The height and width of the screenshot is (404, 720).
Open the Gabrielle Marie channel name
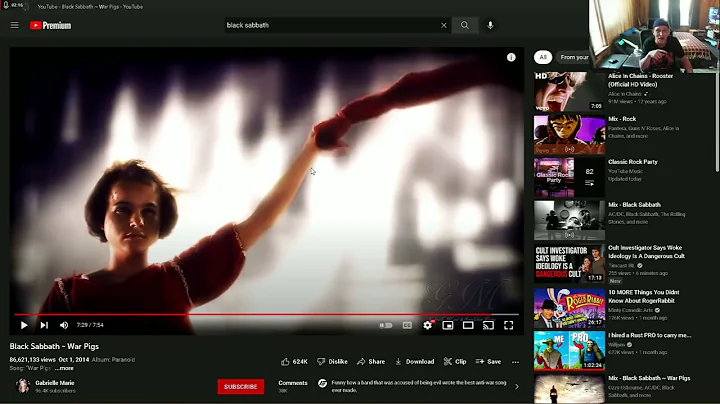[x=55, y=382]
